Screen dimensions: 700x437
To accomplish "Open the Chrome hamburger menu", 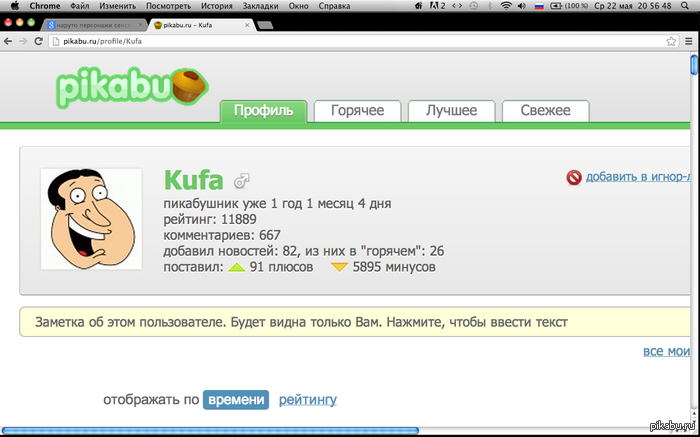I will coord(689,41).
